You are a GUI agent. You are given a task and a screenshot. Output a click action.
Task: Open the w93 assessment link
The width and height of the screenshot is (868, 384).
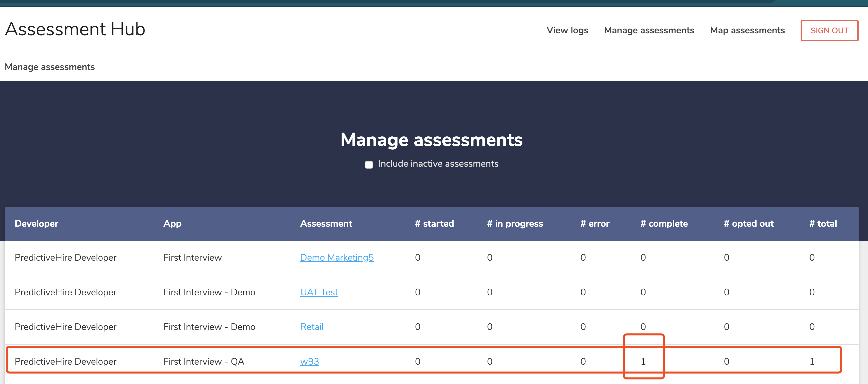tap(309, 361)
